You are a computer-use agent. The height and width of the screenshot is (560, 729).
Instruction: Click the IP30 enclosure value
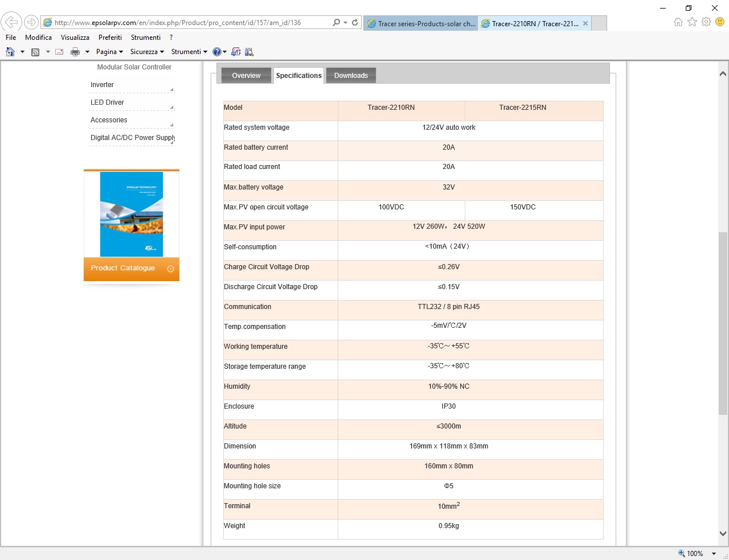tap(449, 406)
